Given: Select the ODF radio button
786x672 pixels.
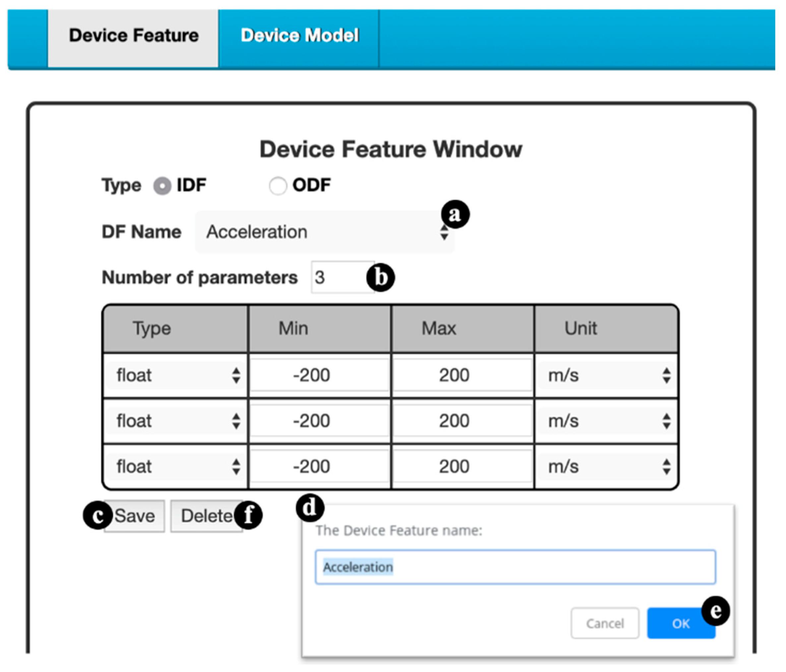Looking at the screenshot, I should point(278,186).
